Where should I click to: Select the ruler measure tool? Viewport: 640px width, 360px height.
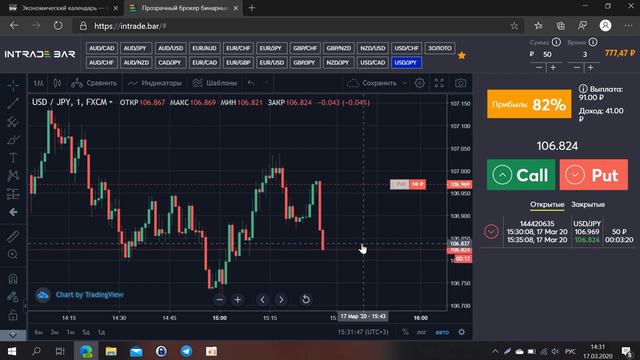point(13,236)
